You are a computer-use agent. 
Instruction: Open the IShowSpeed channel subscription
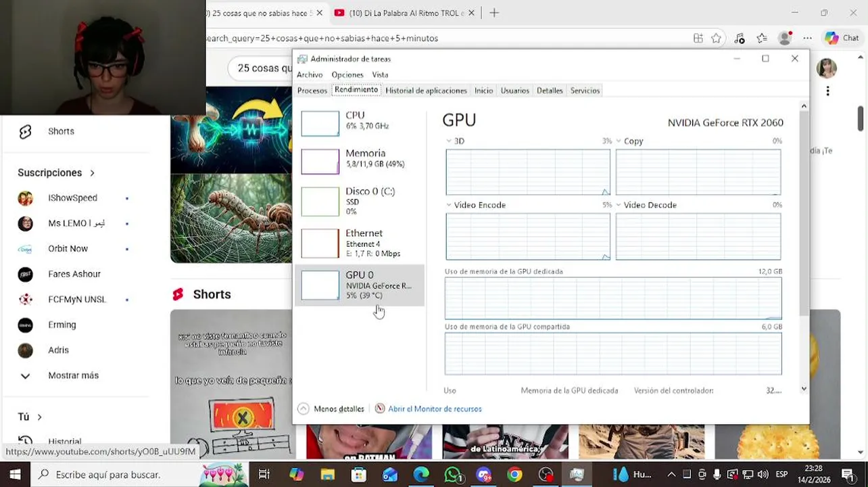click(72, 198)
